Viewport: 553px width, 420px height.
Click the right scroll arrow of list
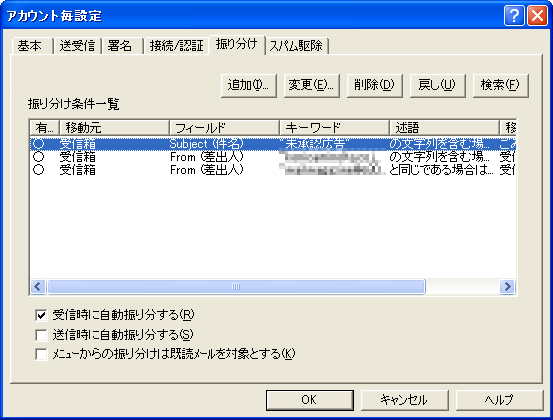pos(507,286)
